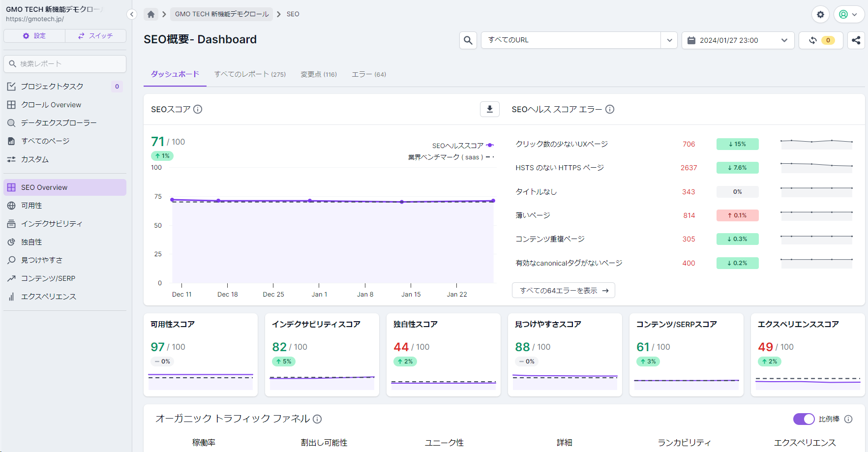Viewport: 868px width, 452px height.
Task: Download the SEOスコア chart data
Action: click(x=489, y=109)
